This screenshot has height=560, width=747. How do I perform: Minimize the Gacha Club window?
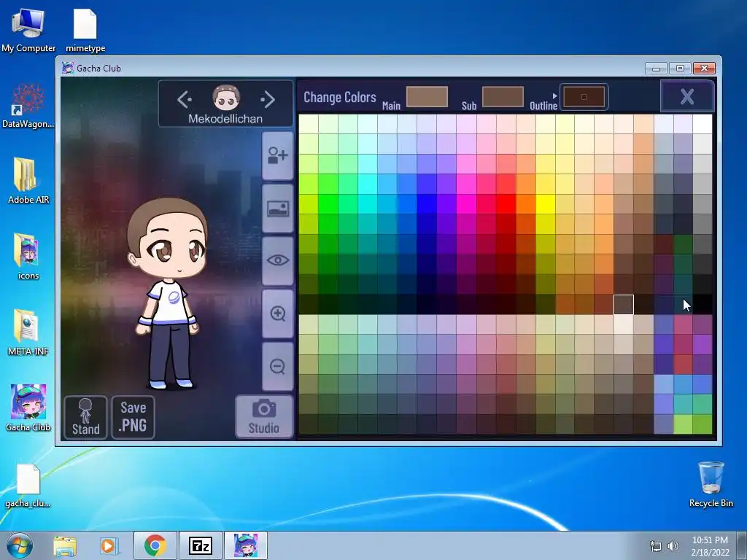click(x=656, y=69)
